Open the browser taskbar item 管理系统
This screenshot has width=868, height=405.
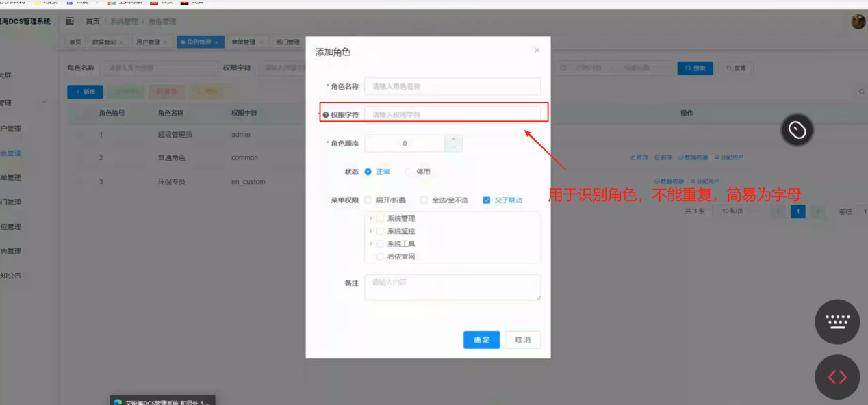point(163,401)
